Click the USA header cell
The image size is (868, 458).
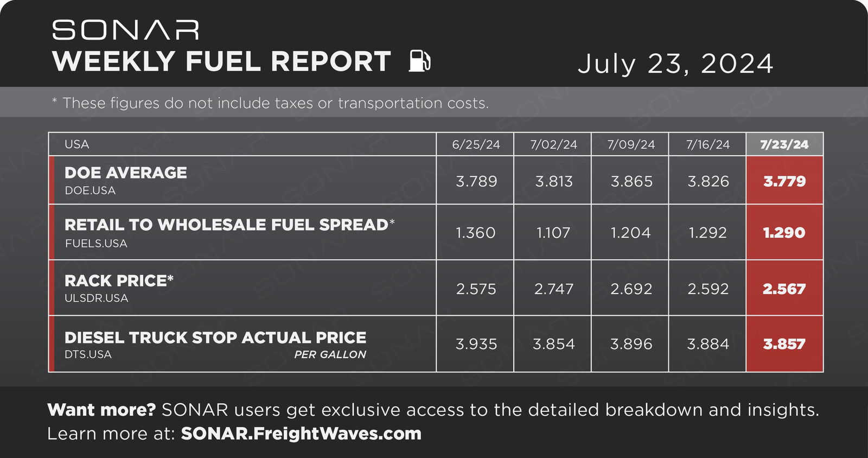(x=242, y=144)
